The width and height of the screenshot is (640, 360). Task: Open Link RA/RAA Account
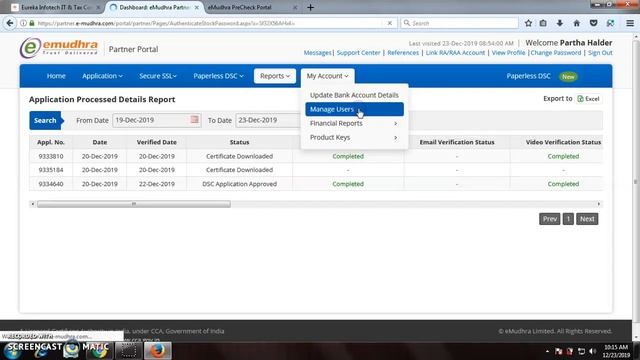click(x=455, y=53)
